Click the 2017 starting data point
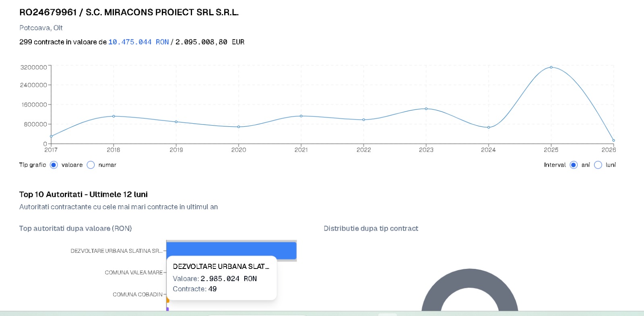This screenshot has height=316, width=644. 51,136
